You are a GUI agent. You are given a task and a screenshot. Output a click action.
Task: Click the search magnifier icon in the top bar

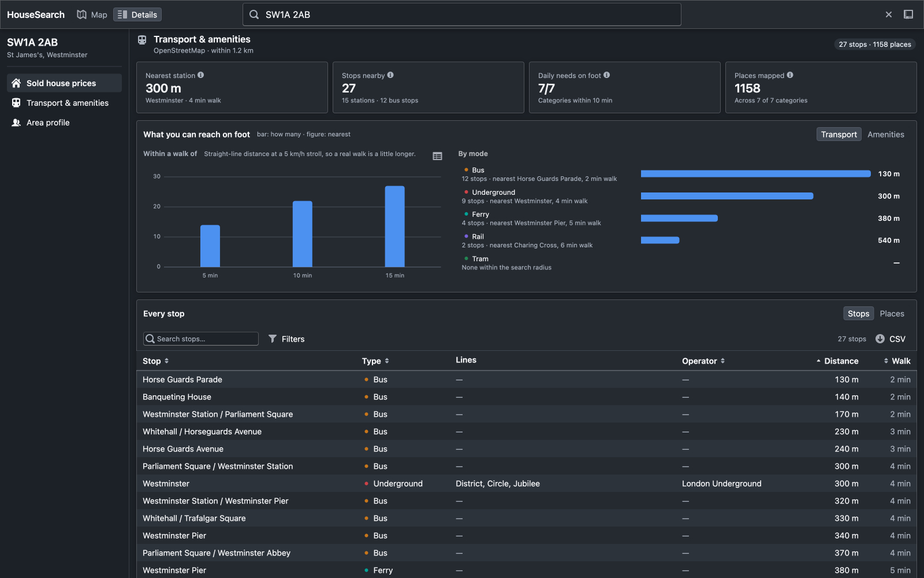pos(254,14)
